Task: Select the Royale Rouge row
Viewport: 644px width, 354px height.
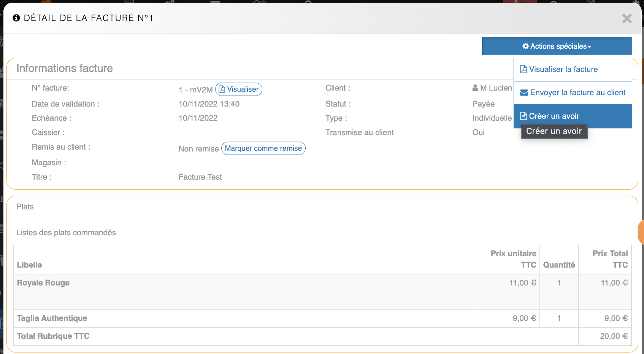Action: coord(43,283)
